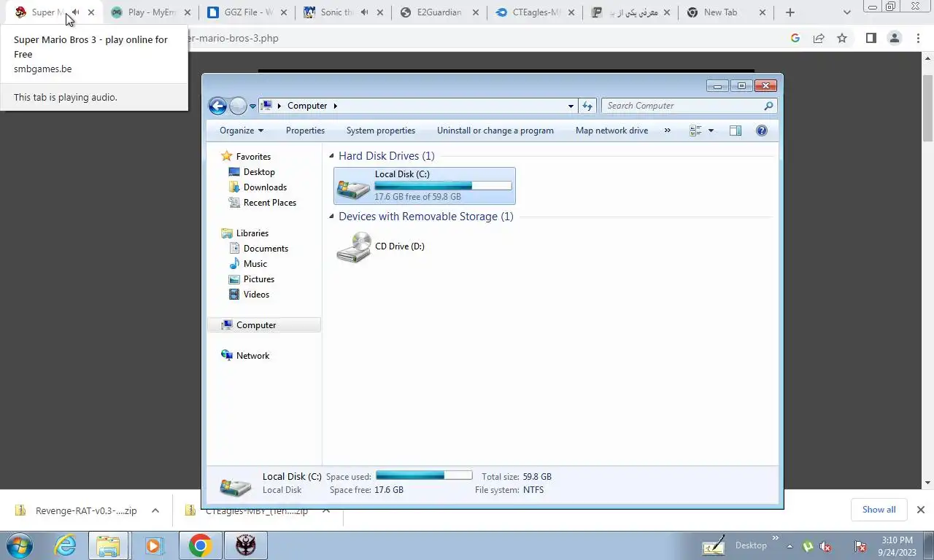Go back in the Computer explorer window
The image size is (934, 560).
(217, 106)
